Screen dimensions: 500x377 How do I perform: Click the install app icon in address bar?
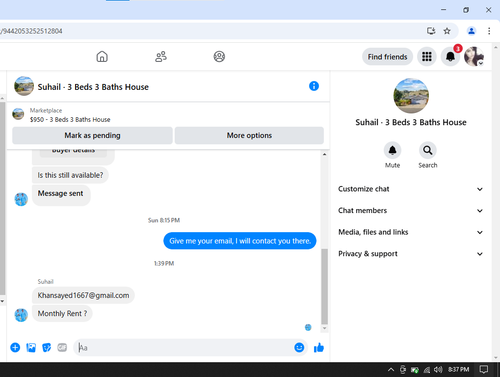431,31
